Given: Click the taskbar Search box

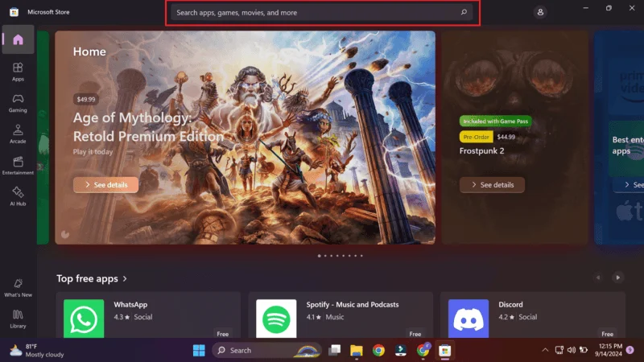Looking at the screenshot, I should 267,350.
